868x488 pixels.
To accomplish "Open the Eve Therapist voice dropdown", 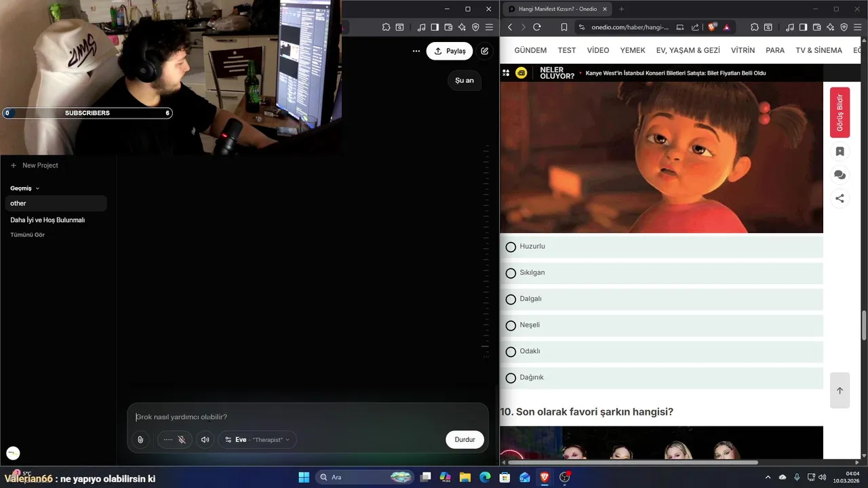I will [x=257, y=440].
